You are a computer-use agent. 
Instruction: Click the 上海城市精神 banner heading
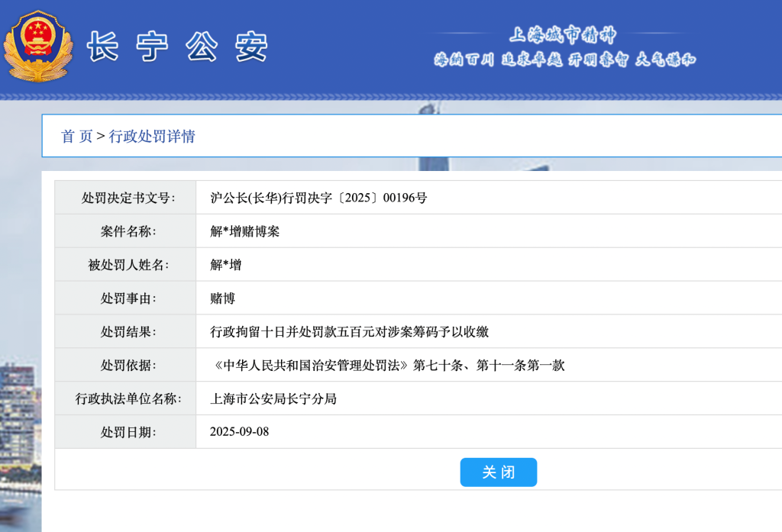coord(562,34)
